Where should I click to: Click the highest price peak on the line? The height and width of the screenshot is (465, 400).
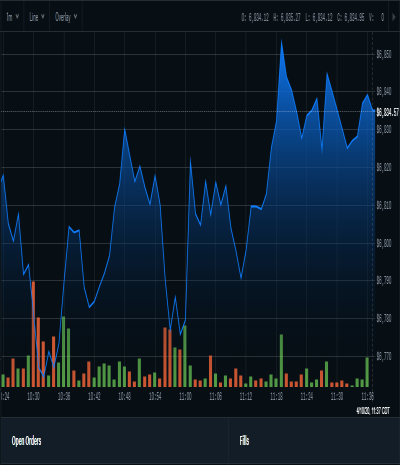click(x=282, y=40)
